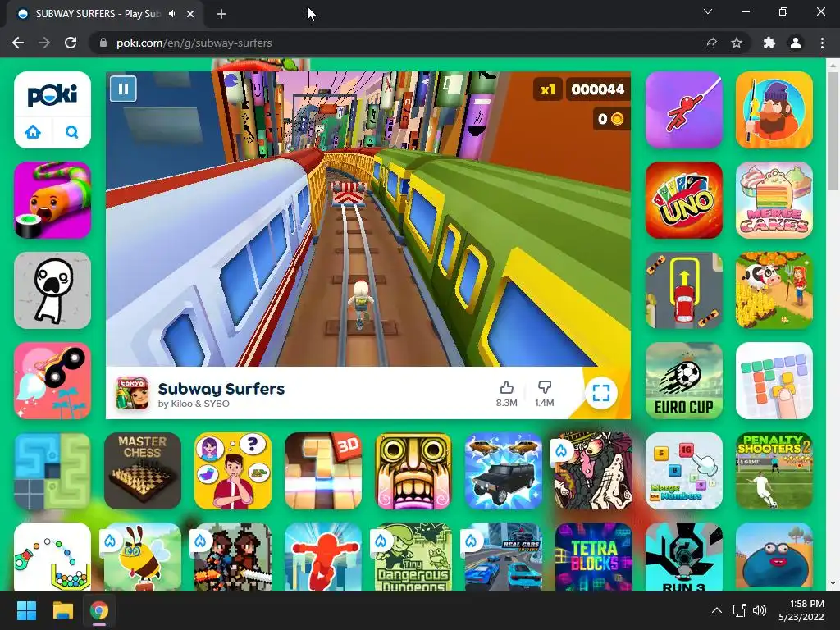Pause the Subway Surfers game
Image resolution: width=840 pixels, height=630 pixels.
[x=123, y=89]
